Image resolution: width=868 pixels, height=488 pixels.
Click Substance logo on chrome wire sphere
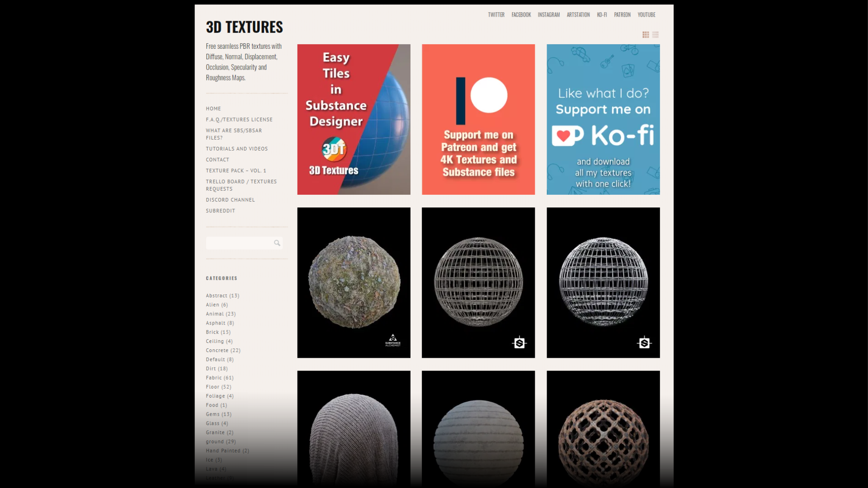point(644,343)
